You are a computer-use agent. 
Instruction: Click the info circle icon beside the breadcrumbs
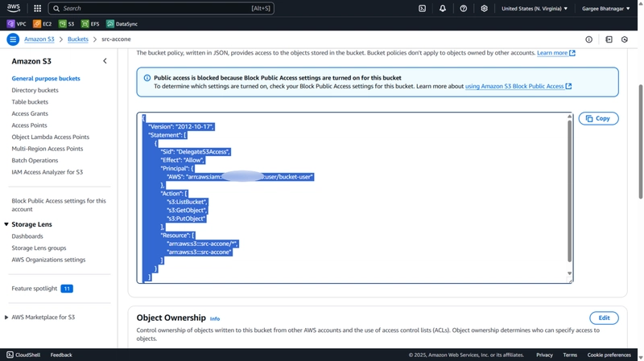[x=588, y=39]
